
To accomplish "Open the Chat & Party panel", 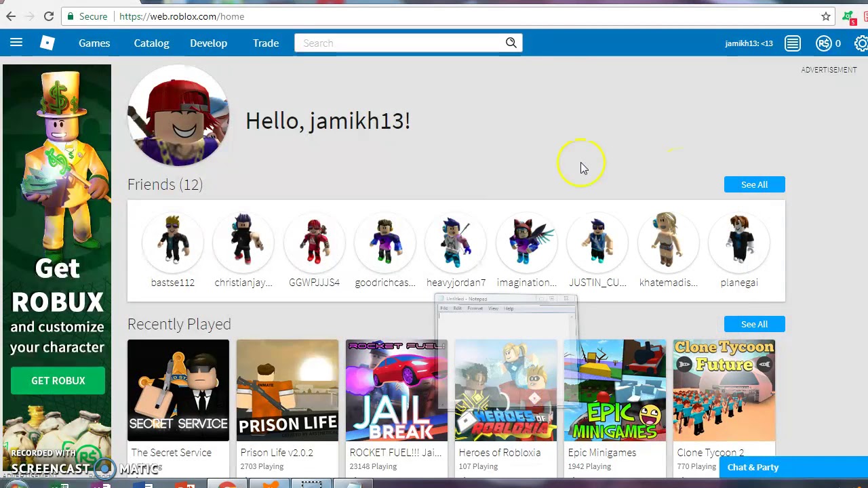I will pos(793,468).
